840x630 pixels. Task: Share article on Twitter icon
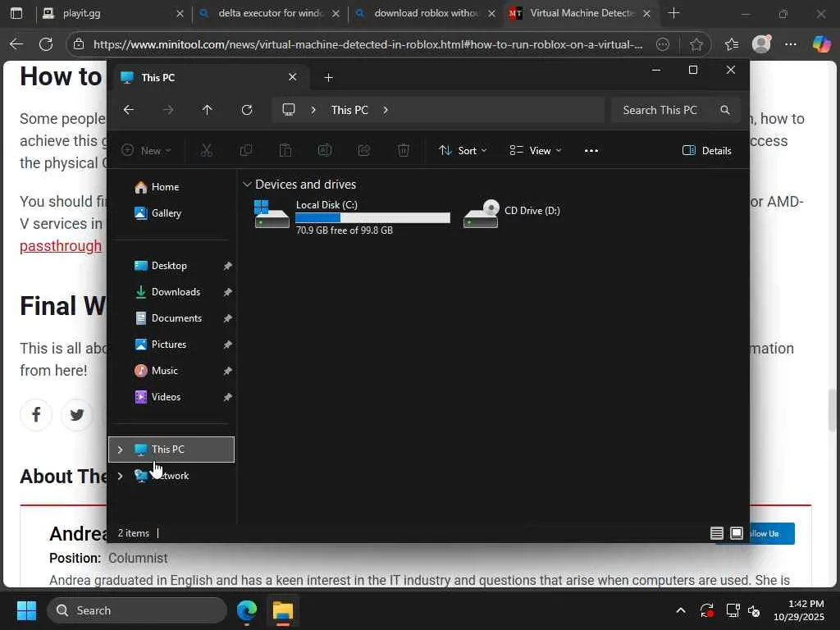click(x=76, y=414)
